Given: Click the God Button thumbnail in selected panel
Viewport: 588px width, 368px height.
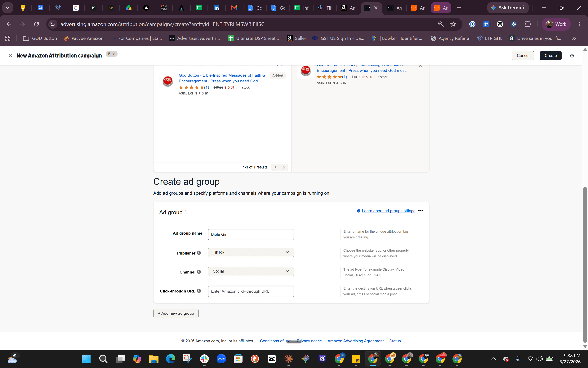Looking at the screenshot, I should click(x=305, y=71).
